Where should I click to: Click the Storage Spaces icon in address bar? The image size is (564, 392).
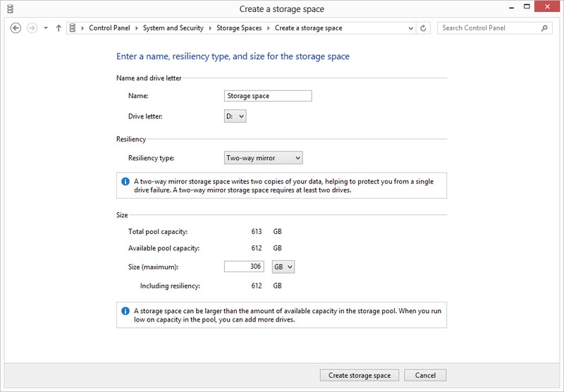[73, 28]
